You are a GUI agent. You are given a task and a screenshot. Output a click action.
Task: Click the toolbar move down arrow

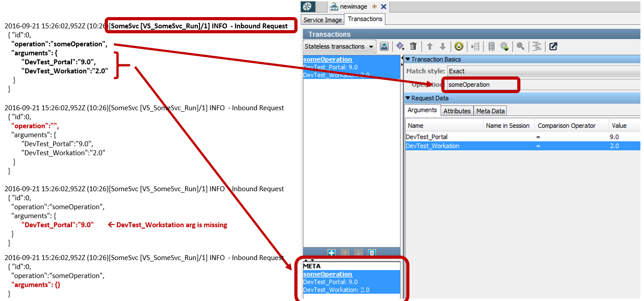[443, 46]
